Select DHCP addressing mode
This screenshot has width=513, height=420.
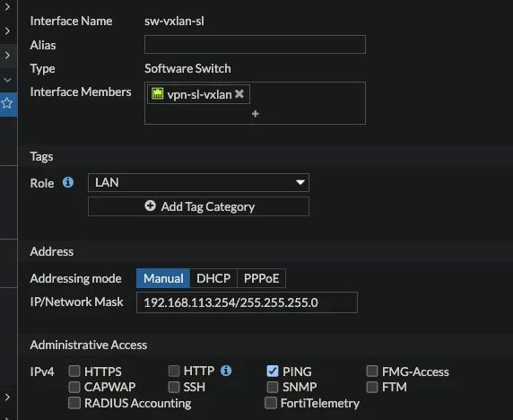coord(213,278)
